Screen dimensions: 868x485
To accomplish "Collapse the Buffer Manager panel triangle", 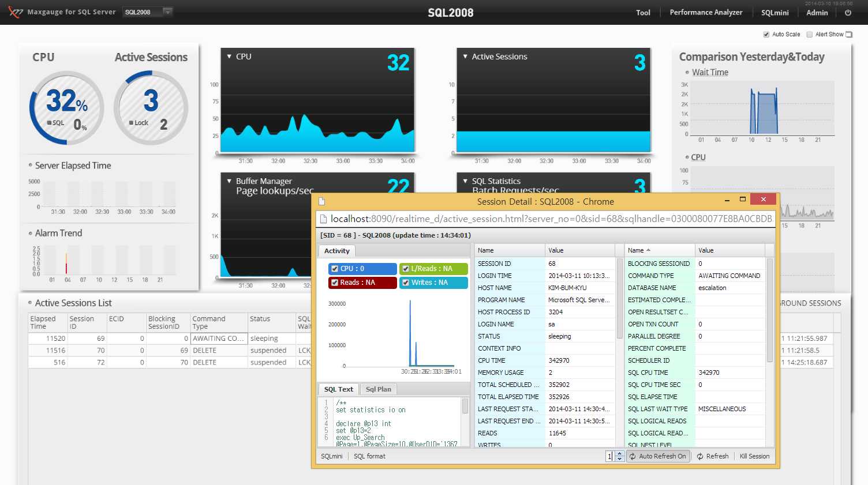I will (229, 181).
